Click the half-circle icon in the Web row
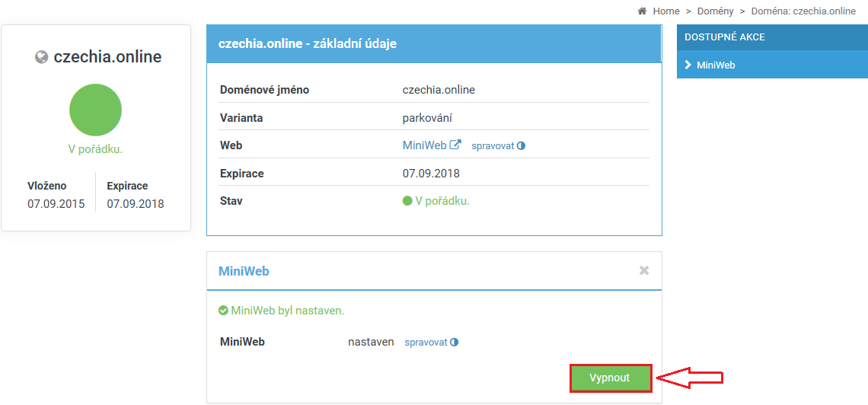Image resolution: width=868 pixels, height=405 pixels. (522, 145)
